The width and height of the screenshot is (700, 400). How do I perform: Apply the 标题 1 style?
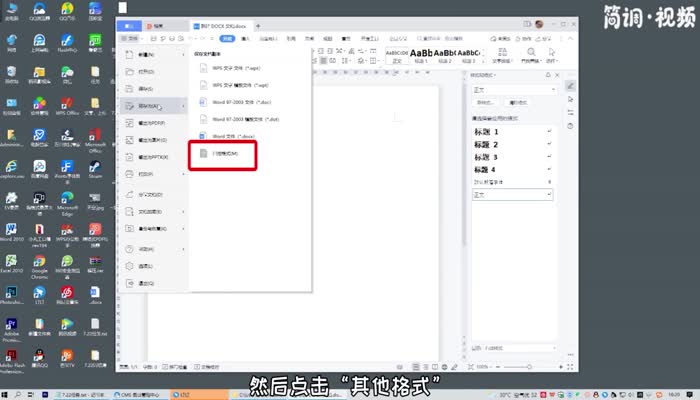pos(487,132)
